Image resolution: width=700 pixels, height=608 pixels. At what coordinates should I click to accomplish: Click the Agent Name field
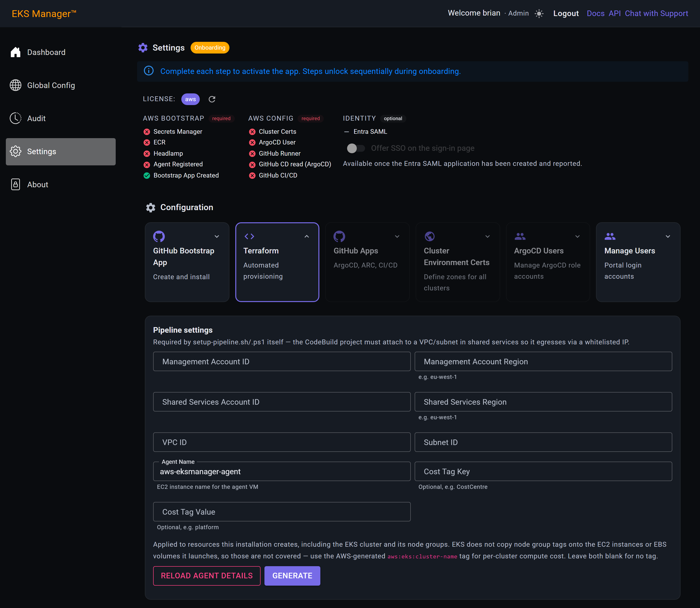click(x=281, y=471)
